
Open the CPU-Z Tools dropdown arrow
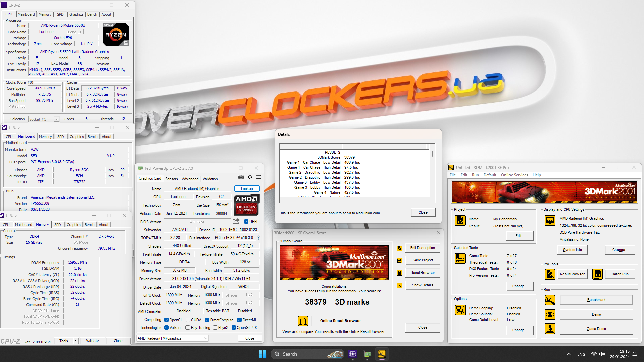pos(76,341)
